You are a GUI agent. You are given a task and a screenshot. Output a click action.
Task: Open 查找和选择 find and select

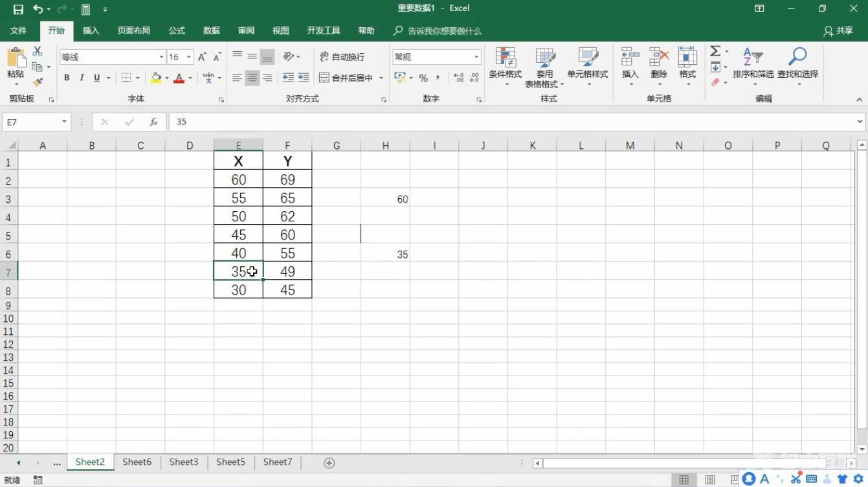coord(797,67)
